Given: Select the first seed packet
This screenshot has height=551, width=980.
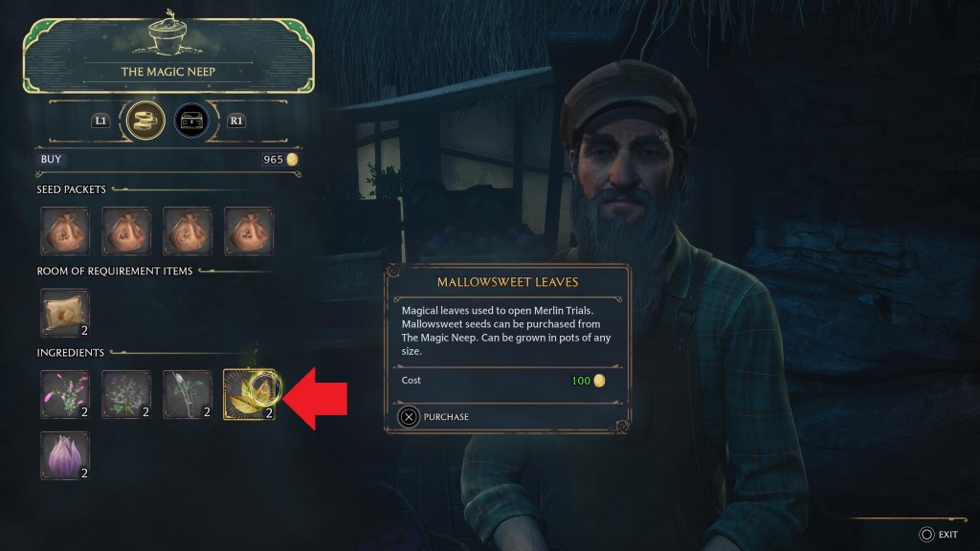Looking at the screenshot, I should tap(65, 231).
